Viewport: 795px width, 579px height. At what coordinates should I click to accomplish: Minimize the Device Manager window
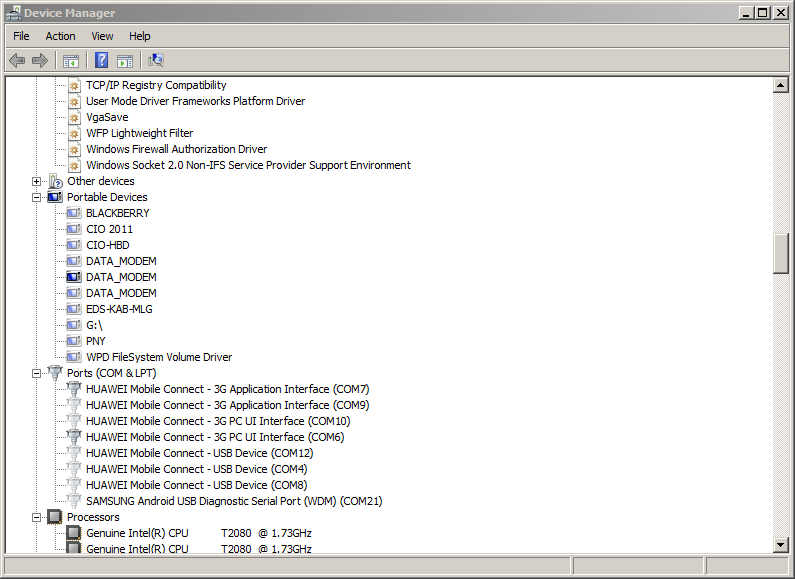[x=745, y=13]
